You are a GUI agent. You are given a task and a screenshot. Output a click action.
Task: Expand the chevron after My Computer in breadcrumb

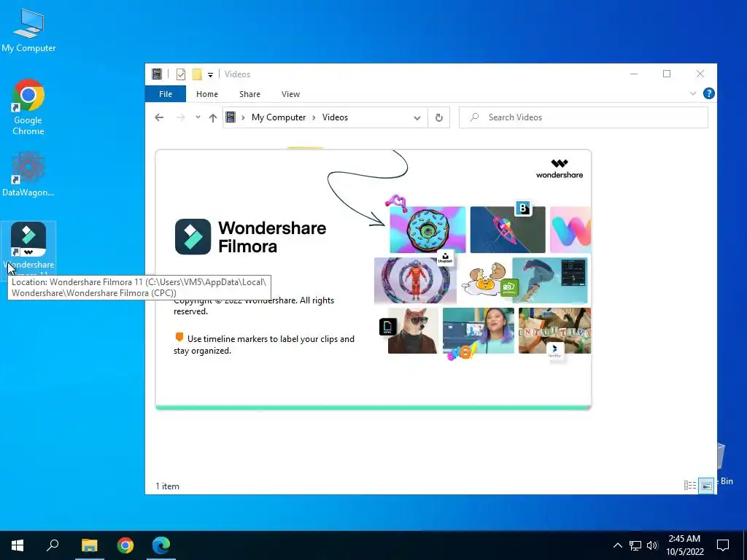click(314, 117)
